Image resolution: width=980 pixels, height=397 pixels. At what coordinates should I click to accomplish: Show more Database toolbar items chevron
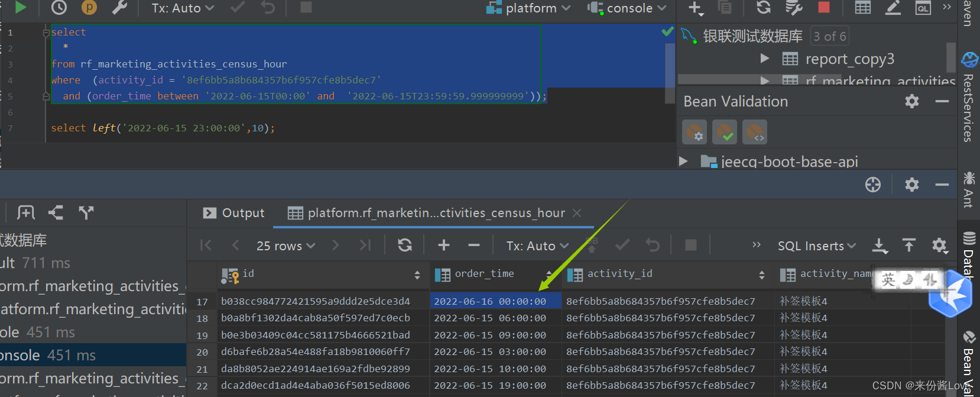pos(946,7)
